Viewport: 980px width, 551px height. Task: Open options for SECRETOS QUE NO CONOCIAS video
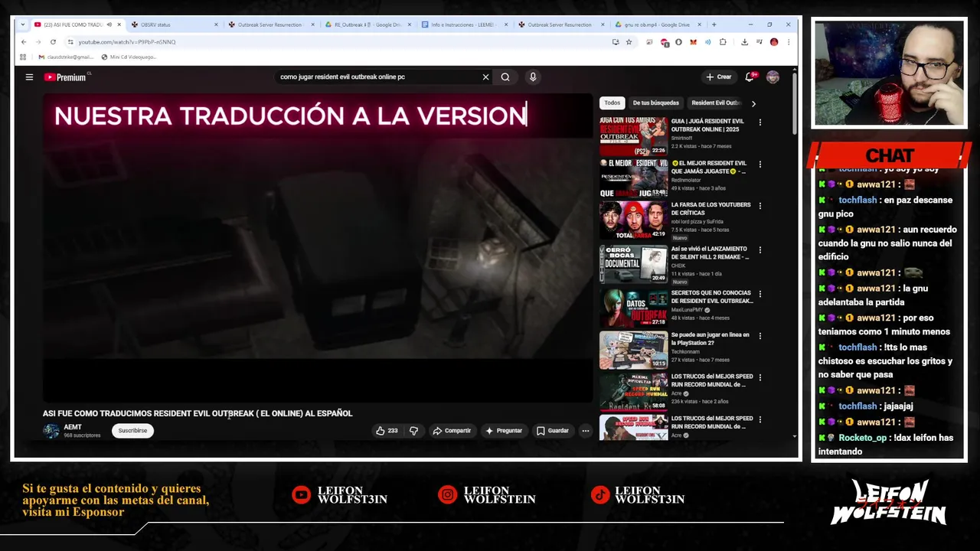pyautogui.click(x=759, y=294)
